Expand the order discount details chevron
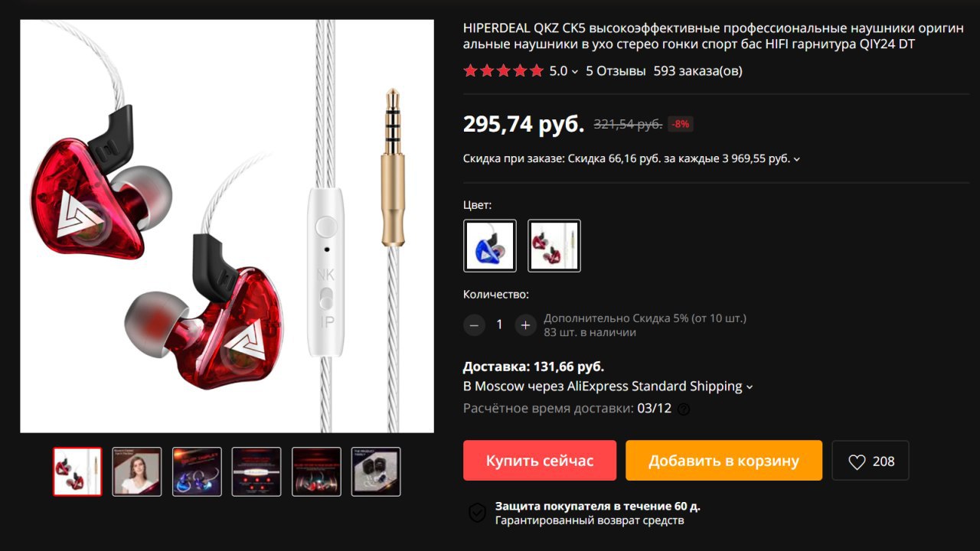The height and width of the screenshot is (551, 980). [x=797, y=159]
